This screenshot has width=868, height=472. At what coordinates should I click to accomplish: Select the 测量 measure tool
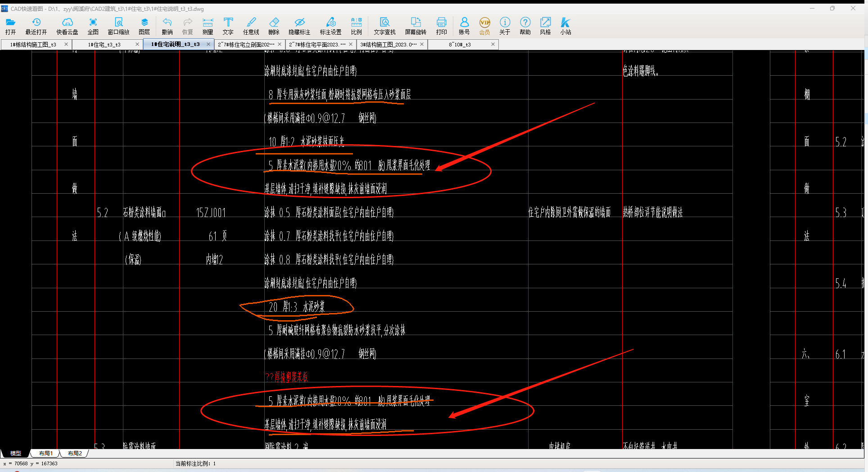(208, 26)
